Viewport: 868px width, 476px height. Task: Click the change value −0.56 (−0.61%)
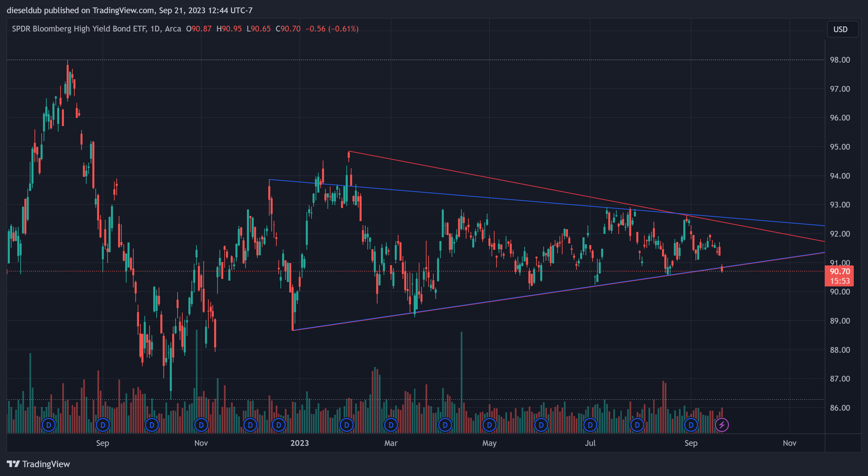(x=332, y=29)
